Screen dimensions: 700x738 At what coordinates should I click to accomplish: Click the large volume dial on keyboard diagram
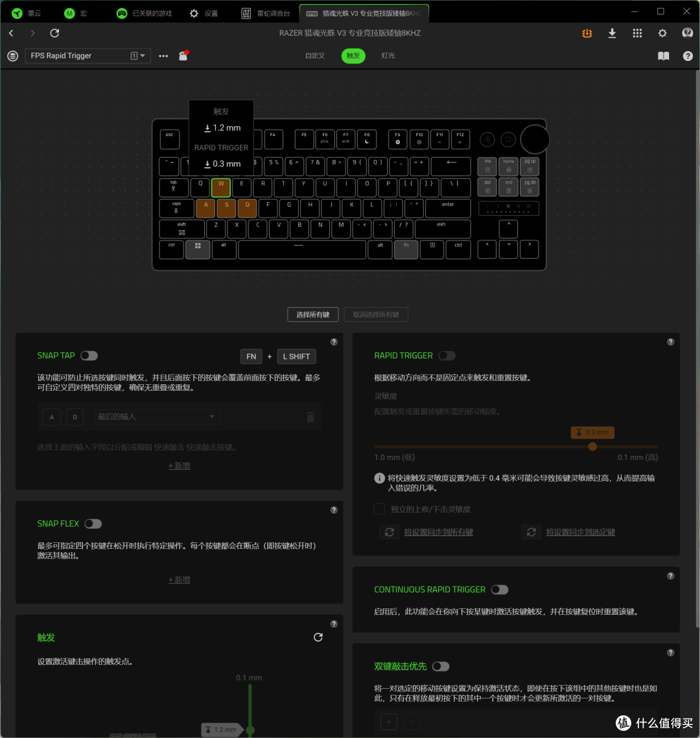click(535, 139)
